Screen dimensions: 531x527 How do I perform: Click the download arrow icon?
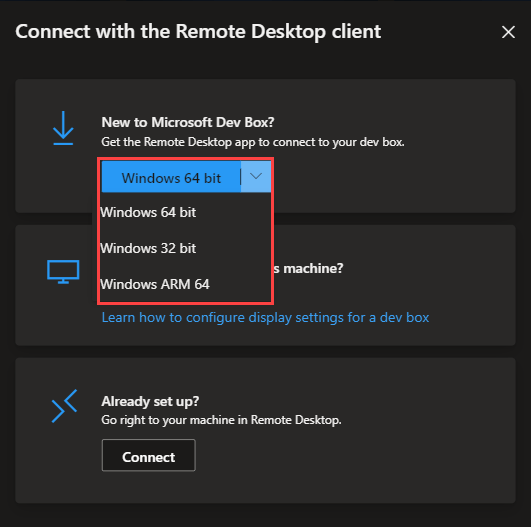click(63, 128)
